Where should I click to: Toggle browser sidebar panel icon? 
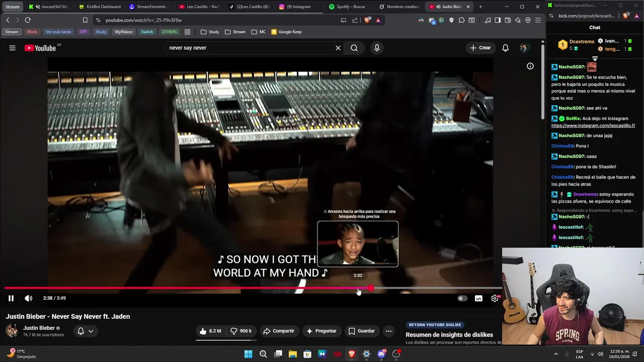(x=498, y=20)
